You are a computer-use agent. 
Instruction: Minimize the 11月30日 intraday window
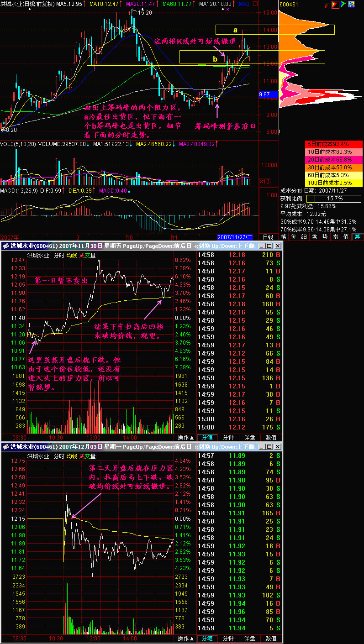click(x=262, y=246)
